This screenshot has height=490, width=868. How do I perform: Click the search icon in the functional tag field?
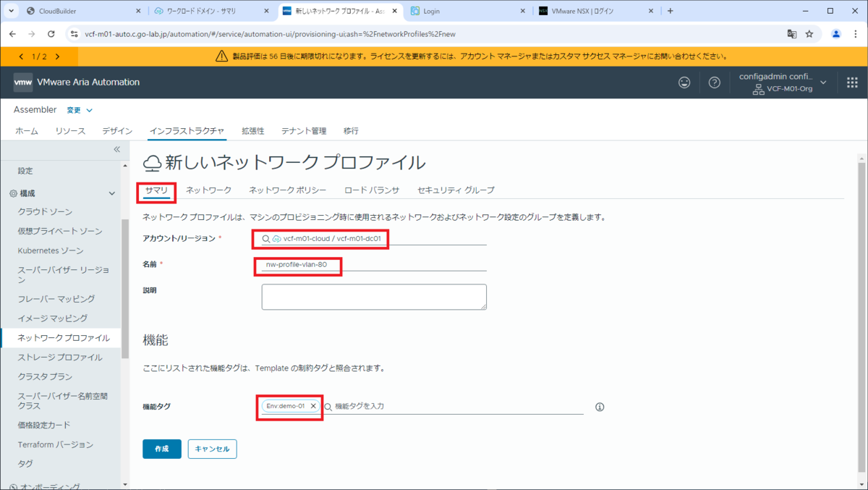328,407
